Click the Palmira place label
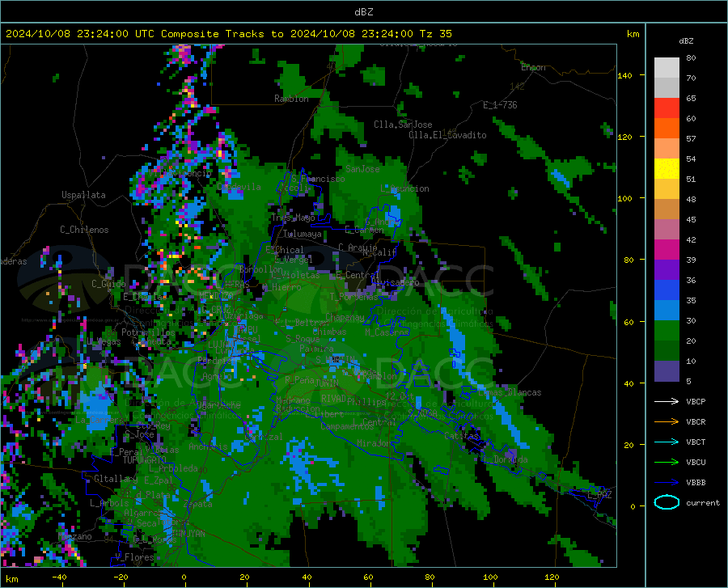The image size is (728, 588). (x=316, y=348)
